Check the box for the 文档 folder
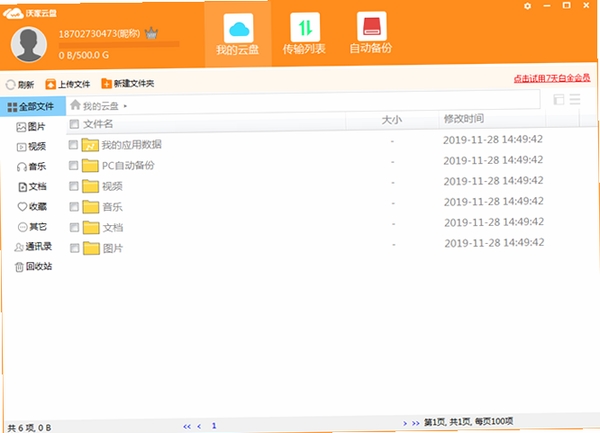Screen dimensions: 600x433 pos(74,228)
